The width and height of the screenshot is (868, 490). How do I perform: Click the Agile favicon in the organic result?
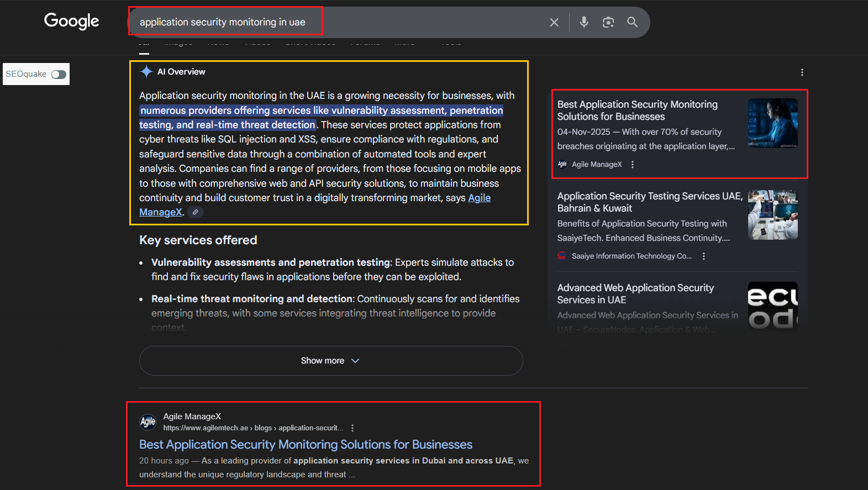coord(148,422)
